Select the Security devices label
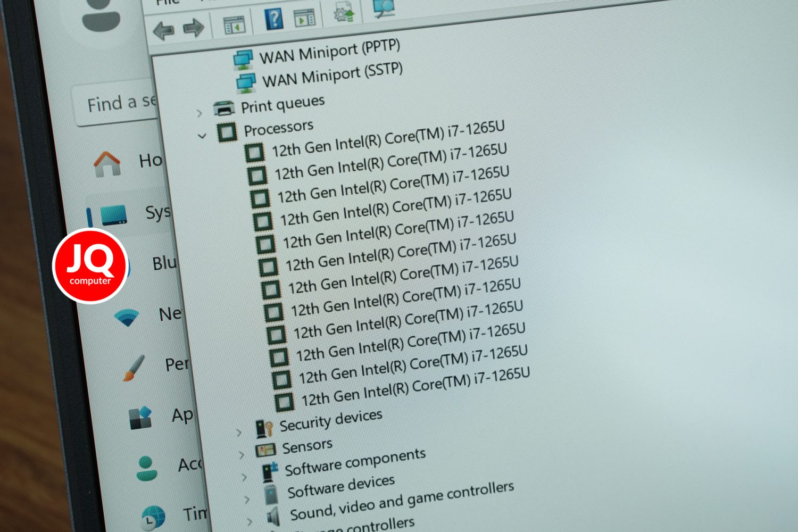 (x=331, y=420)
